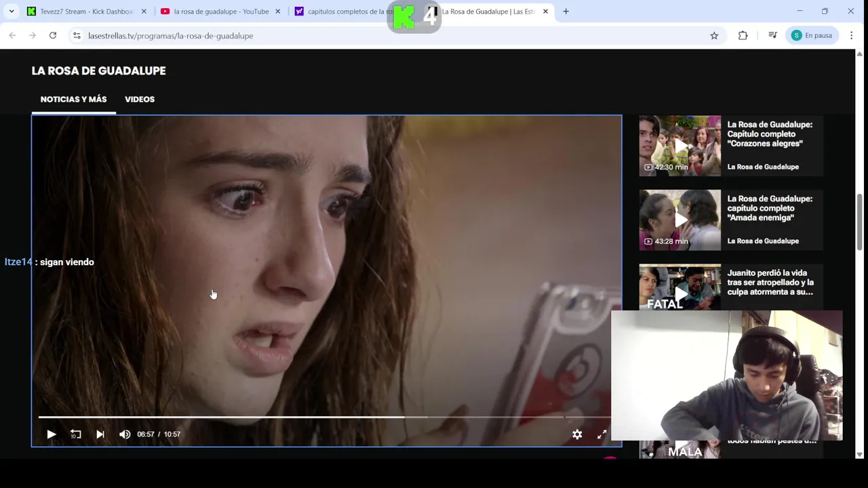The height and width of the screenshot is (488, 868).
Task: Switch to the VIDEOS tab
Action: (x=140, y=99)
